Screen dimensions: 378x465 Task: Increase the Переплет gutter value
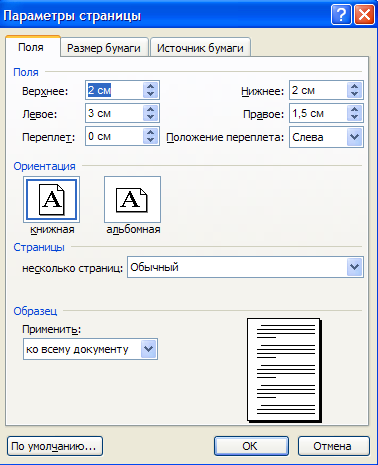[x=150, y=132]
